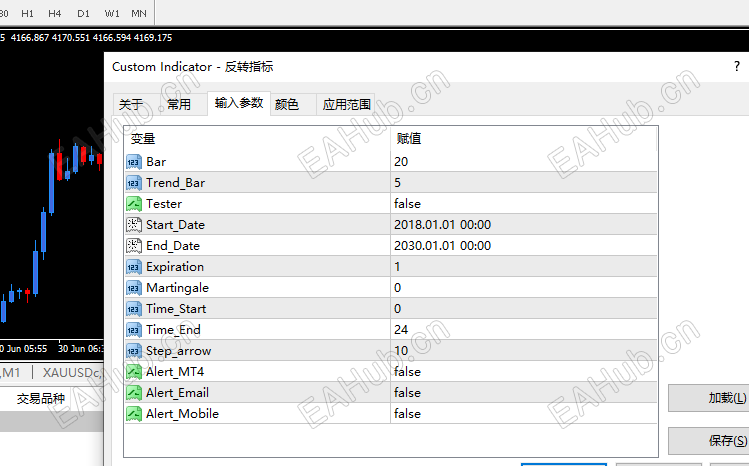Image resolution: width=749 pixels, height=466 pixels.
Task: Select the H4 timeframe button
Action: coord(54,13)
